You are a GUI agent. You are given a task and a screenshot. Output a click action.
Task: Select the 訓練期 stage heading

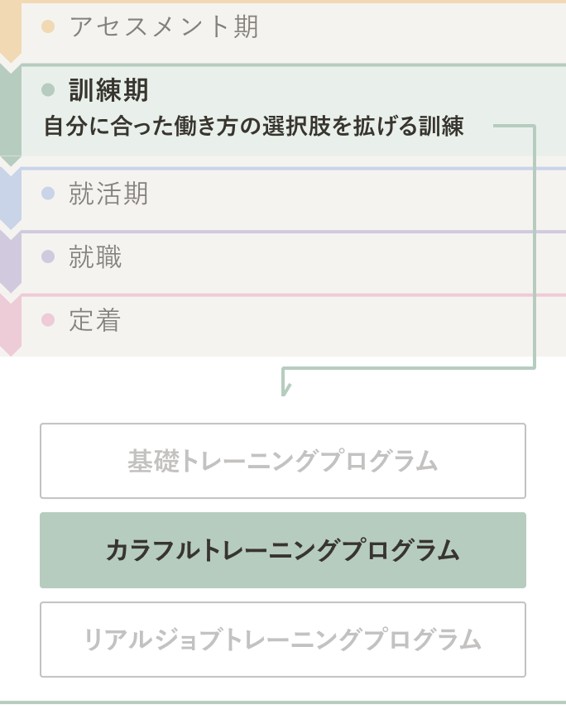(108, 89)
